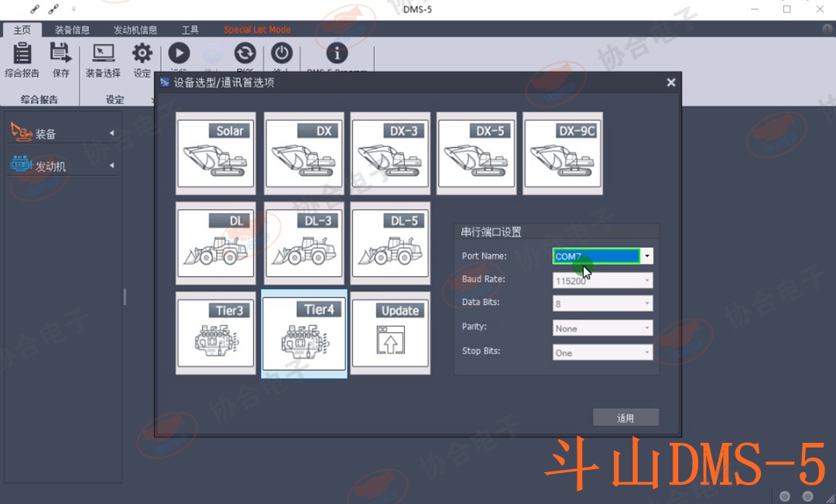Select the DX-3 excavator model
The height and width of the screenshot is (504, 836).
tap(390, 153)
